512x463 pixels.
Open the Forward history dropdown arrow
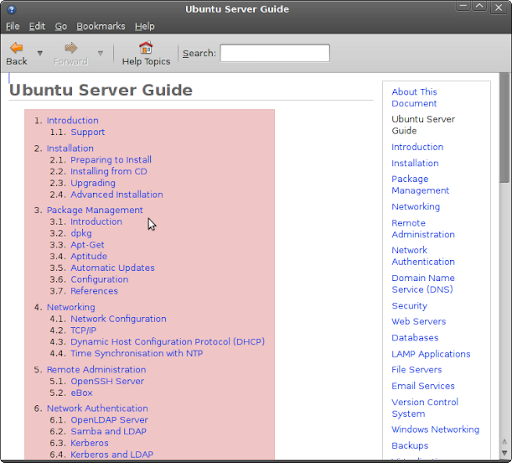coord(100,53)
